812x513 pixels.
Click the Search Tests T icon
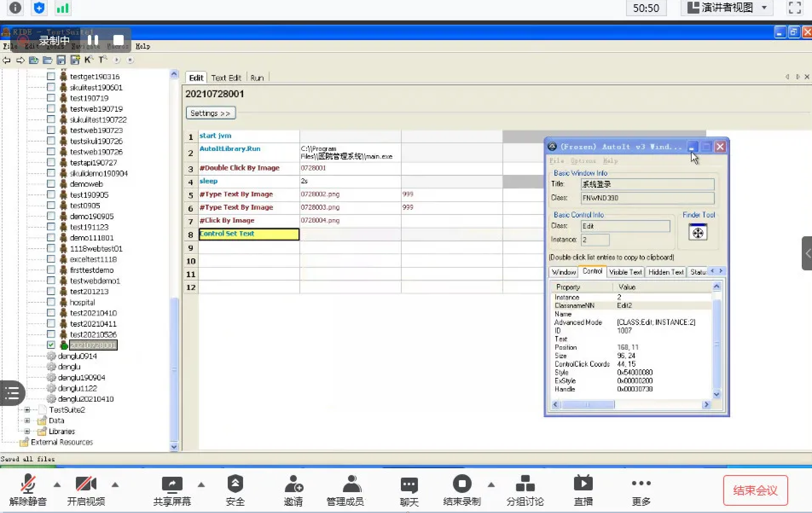[x=102, y=60]
